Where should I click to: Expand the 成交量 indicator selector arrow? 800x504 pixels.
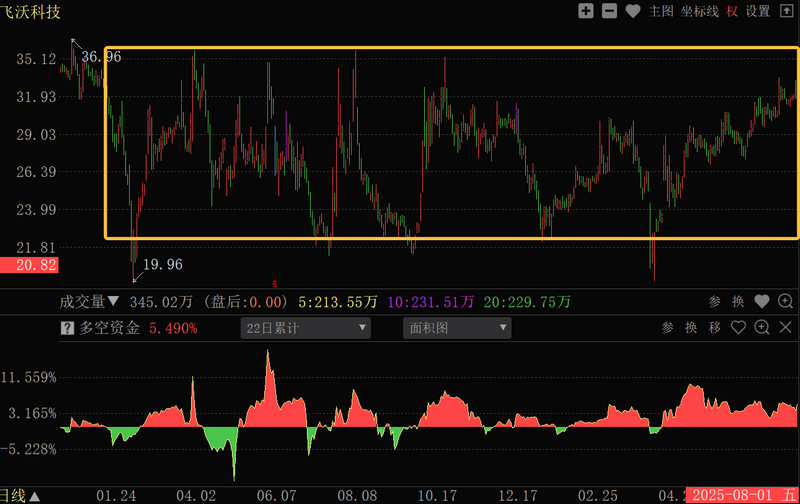113,301
